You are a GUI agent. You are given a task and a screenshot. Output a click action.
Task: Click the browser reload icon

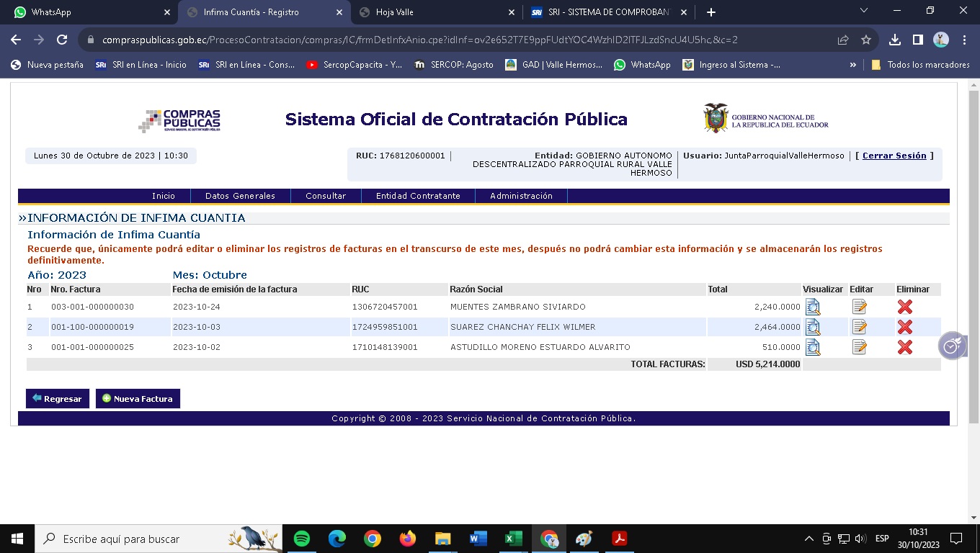(62, 40)
